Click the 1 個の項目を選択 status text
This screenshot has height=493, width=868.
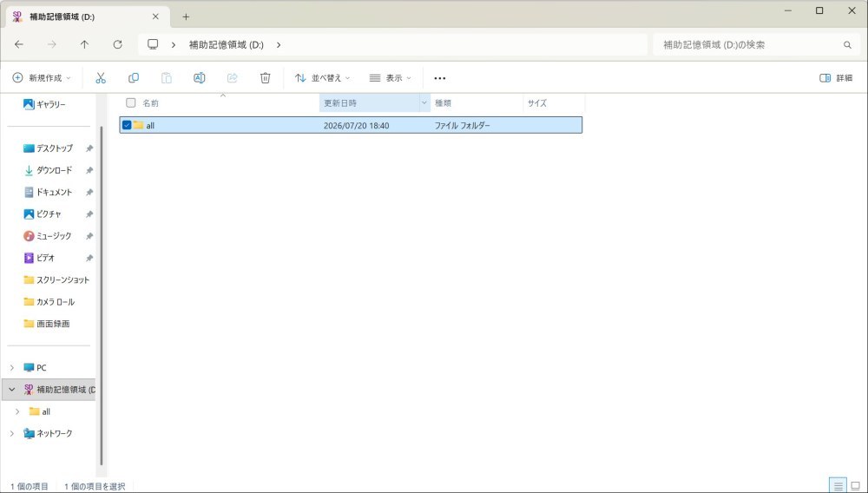(x=95, y=486)
